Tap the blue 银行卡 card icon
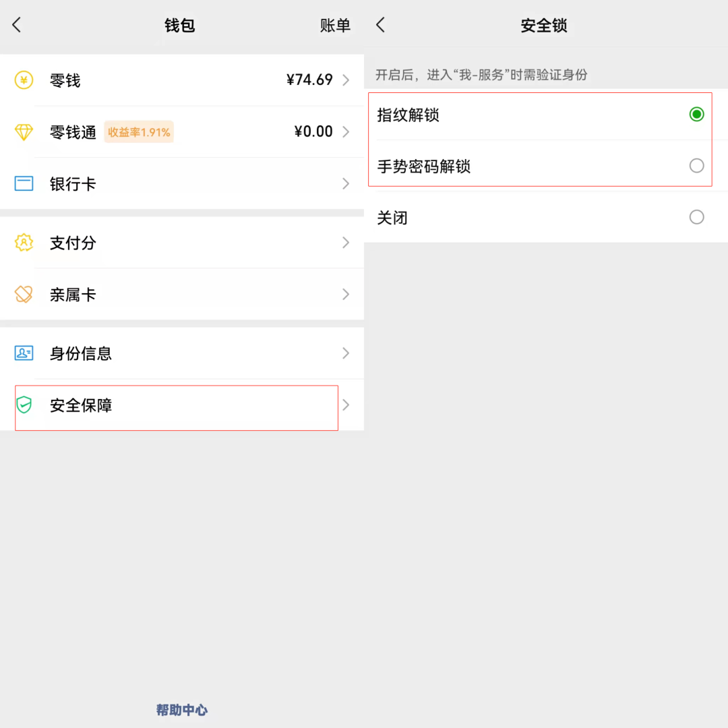Image resolution: width=728 pixels, height=728 pixels. (x=24, y=183)
